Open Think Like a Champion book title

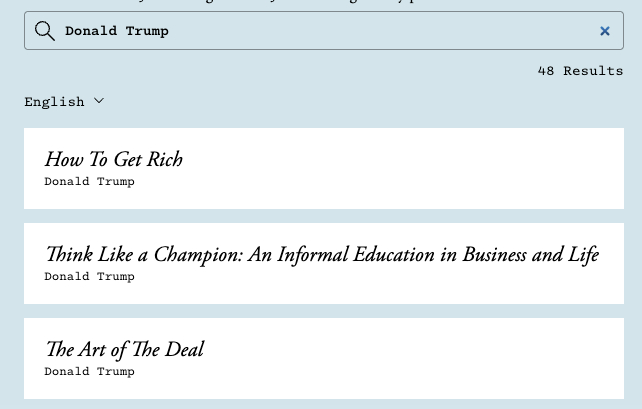[322, 255]
